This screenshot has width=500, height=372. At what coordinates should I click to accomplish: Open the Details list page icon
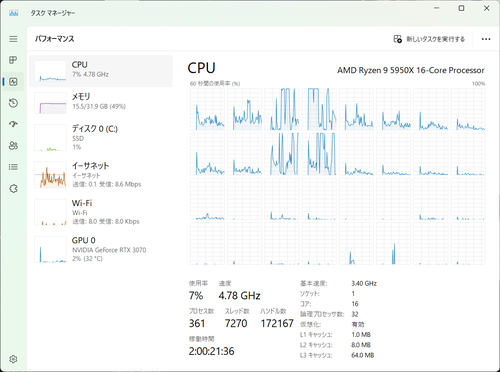(x=13, y=167)
